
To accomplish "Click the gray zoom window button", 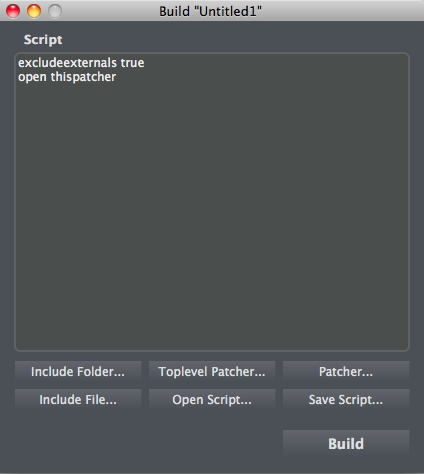I will [x=55, y=11].
